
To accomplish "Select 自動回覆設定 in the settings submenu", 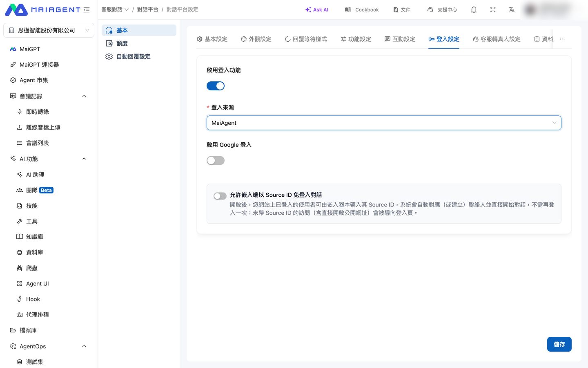I will click(139, 56).
